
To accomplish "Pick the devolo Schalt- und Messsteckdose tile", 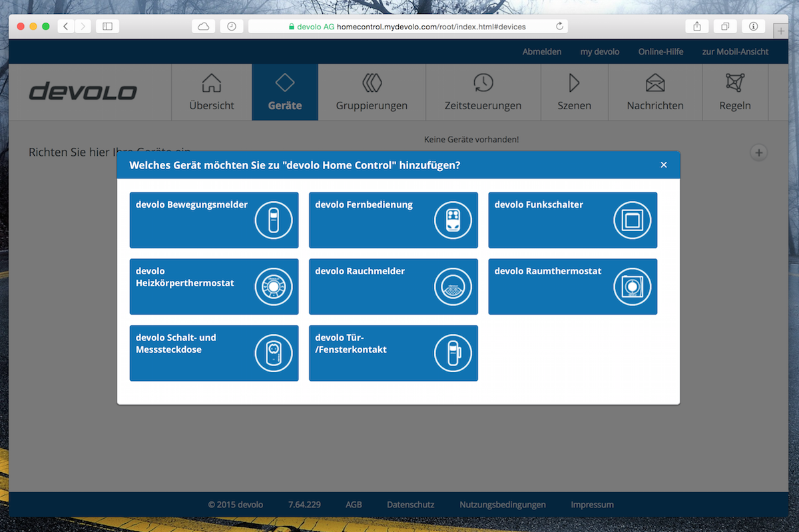I will pos(214,354).
